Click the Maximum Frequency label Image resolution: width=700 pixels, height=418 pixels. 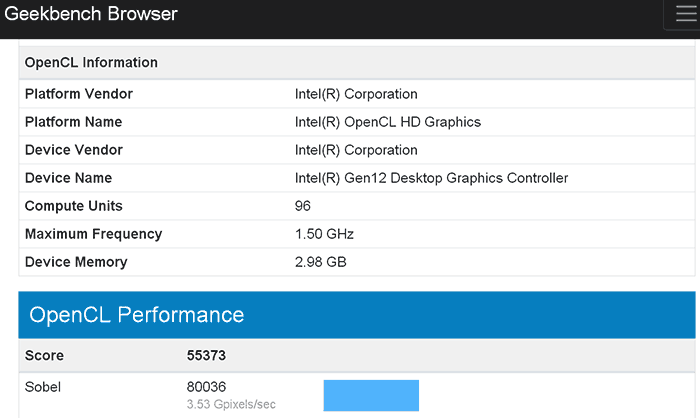(93, 234)
